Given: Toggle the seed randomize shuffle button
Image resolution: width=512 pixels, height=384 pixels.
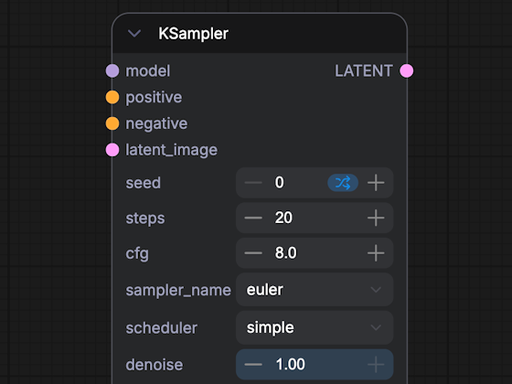Looking at the screenshot, I should [343, 183].
